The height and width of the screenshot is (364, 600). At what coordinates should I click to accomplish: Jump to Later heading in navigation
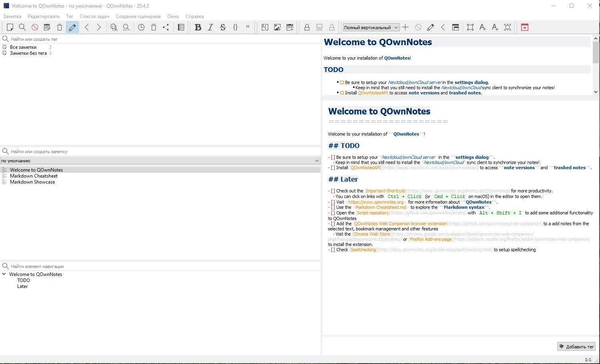coord(22,286)
